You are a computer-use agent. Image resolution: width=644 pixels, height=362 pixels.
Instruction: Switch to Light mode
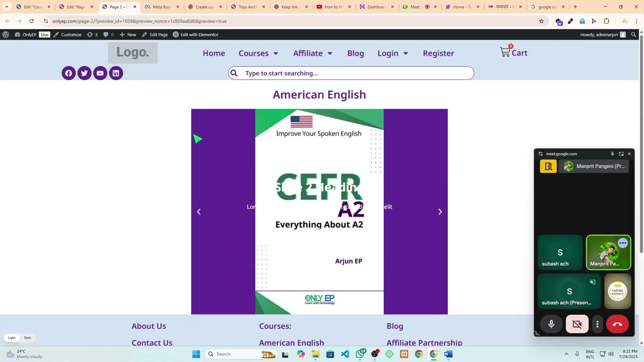click(12, 338)
